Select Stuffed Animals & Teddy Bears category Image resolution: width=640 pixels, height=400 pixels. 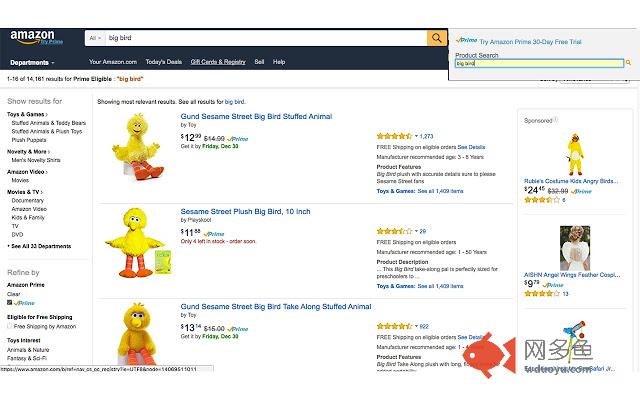pyautogui.click(x=49, y=123)
